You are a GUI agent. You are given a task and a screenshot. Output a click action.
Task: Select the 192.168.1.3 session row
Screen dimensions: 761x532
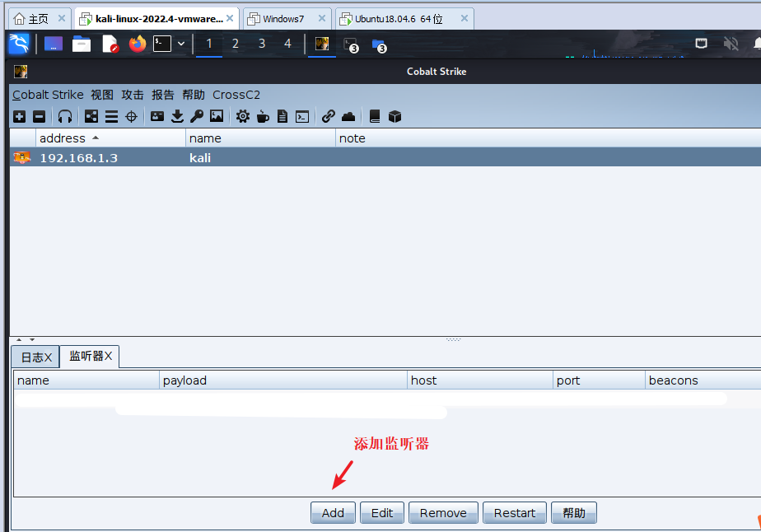point(385,158)
